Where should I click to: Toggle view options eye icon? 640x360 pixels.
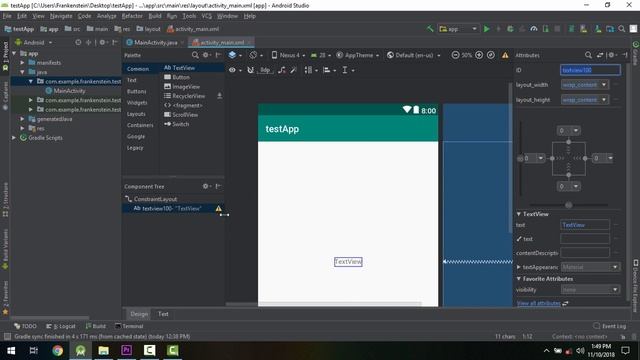(232, 70)
